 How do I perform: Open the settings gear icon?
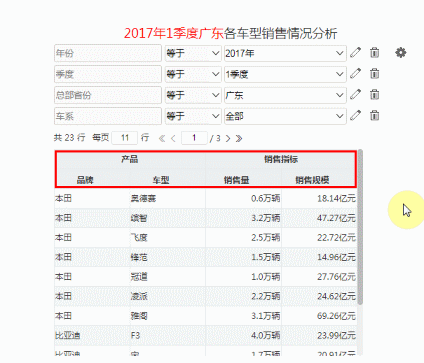(x=401, y=53)
